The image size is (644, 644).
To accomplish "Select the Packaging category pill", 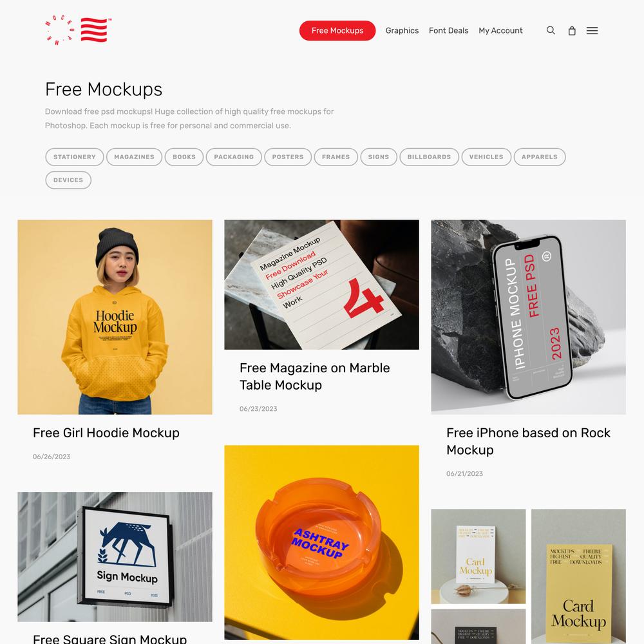I will 234,157.
